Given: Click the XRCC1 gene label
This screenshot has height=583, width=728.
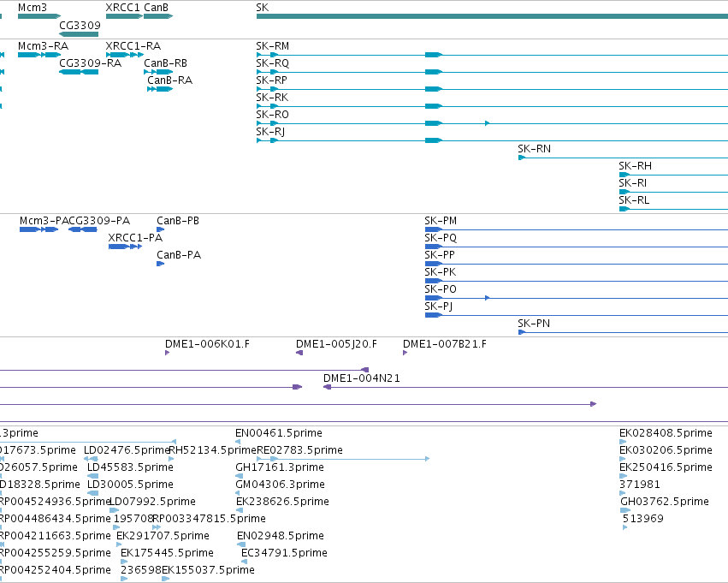Looking at the screenshot, I should (122, 8).
